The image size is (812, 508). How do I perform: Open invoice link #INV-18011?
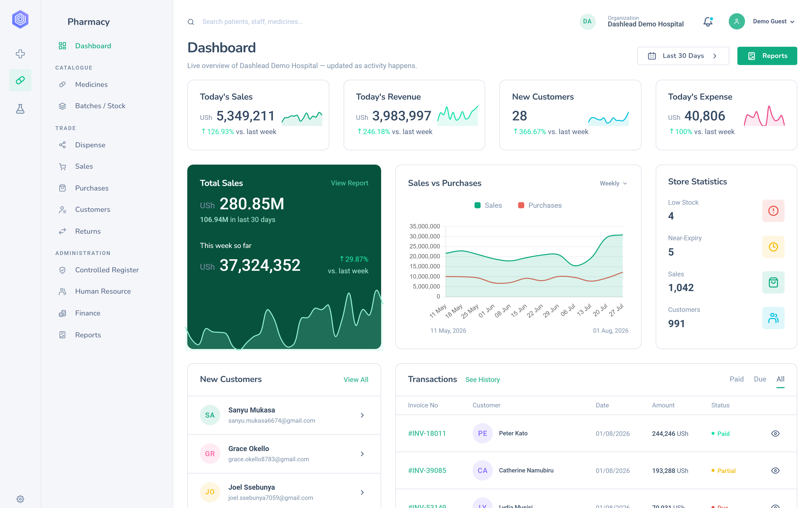point(427,433)
